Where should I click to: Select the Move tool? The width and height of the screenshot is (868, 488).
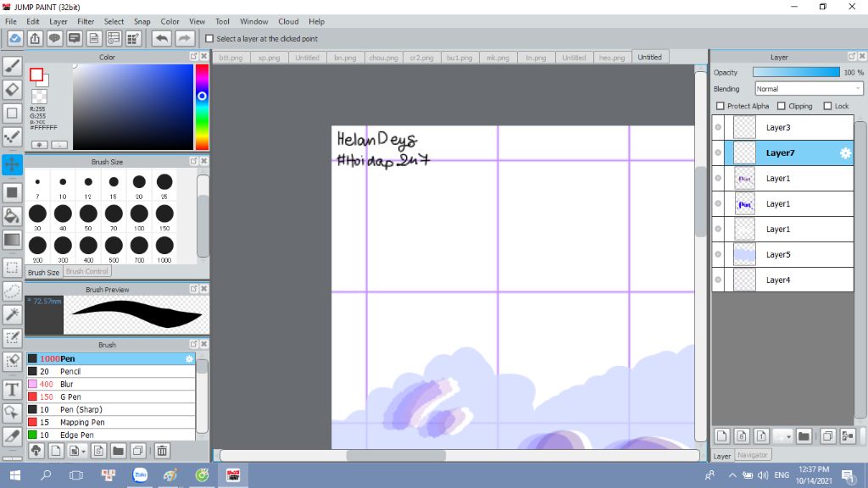[x=12, y=164]
